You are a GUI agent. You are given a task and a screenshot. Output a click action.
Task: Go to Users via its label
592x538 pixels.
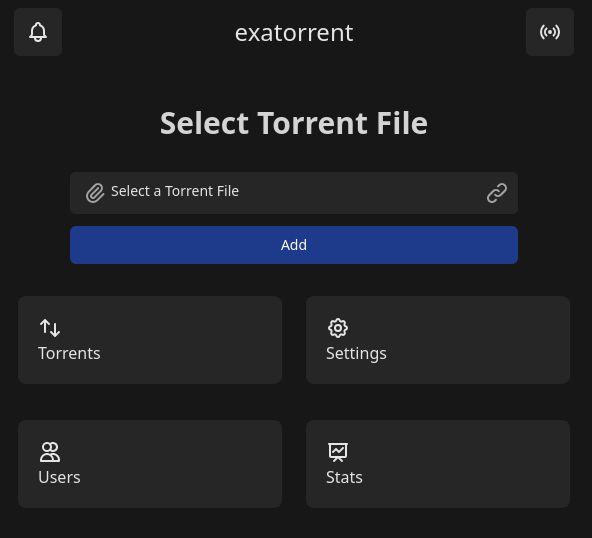click(59, 477)
